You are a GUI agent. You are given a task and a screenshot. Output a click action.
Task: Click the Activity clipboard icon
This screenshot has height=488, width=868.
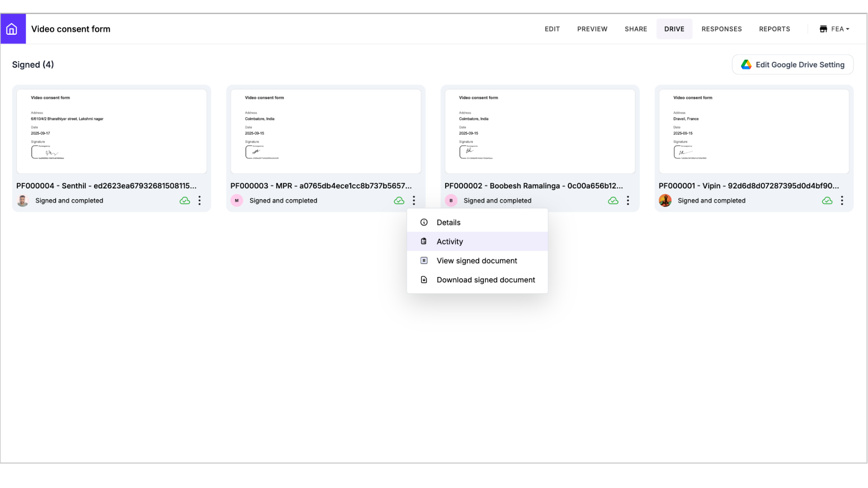[424, 241]
